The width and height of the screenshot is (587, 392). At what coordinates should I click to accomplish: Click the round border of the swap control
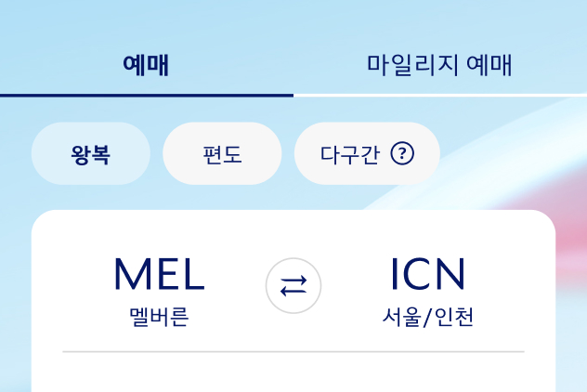(x=293, y=259)
